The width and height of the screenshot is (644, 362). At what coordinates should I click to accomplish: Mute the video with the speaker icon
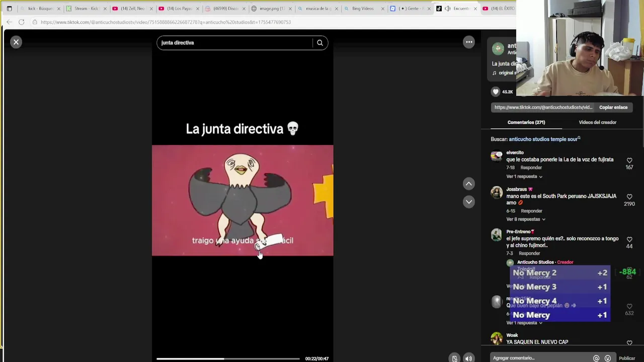[x=468, y=358]
